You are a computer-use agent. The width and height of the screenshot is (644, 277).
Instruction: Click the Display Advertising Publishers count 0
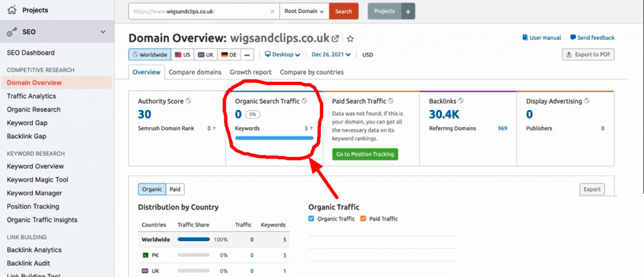click(603, 128)
